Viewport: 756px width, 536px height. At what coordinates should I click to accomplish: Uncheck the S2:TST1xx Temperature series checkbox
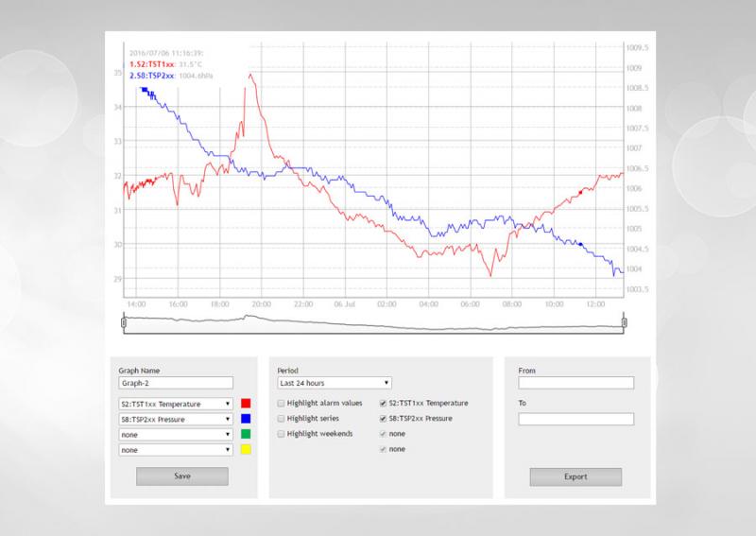point(382,403)
